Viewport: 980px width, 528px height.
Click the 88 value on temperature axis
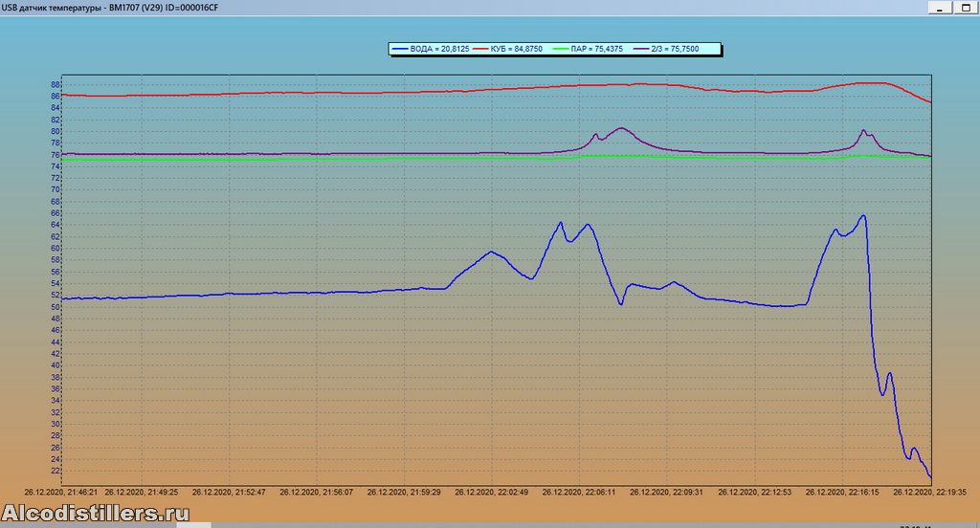pos(56,84)
